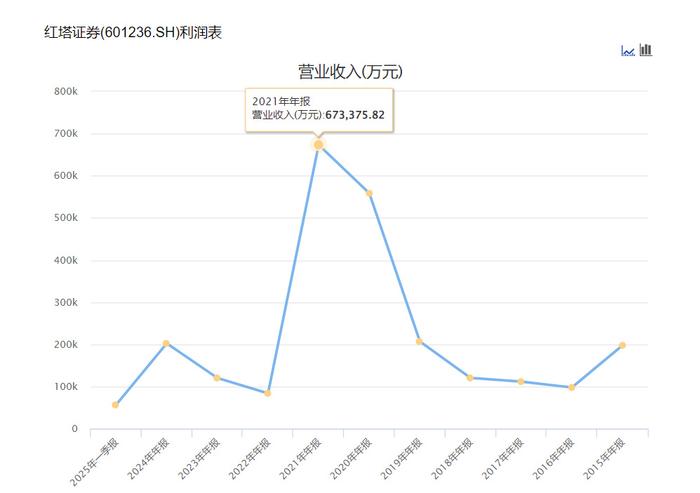The height and width of the screenshot is (493, 700).
Task: Click the 2015年年报 data point
Action: point(622,345)
